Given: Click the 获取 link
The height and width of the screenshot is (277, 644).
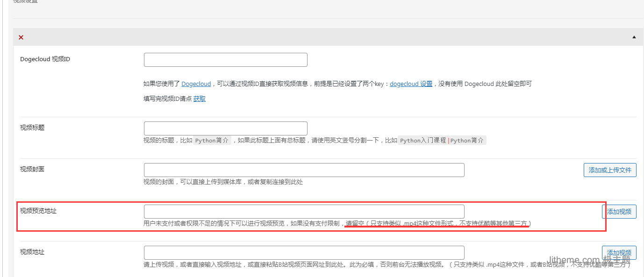Looking at the screenshot, I should 200,99.
